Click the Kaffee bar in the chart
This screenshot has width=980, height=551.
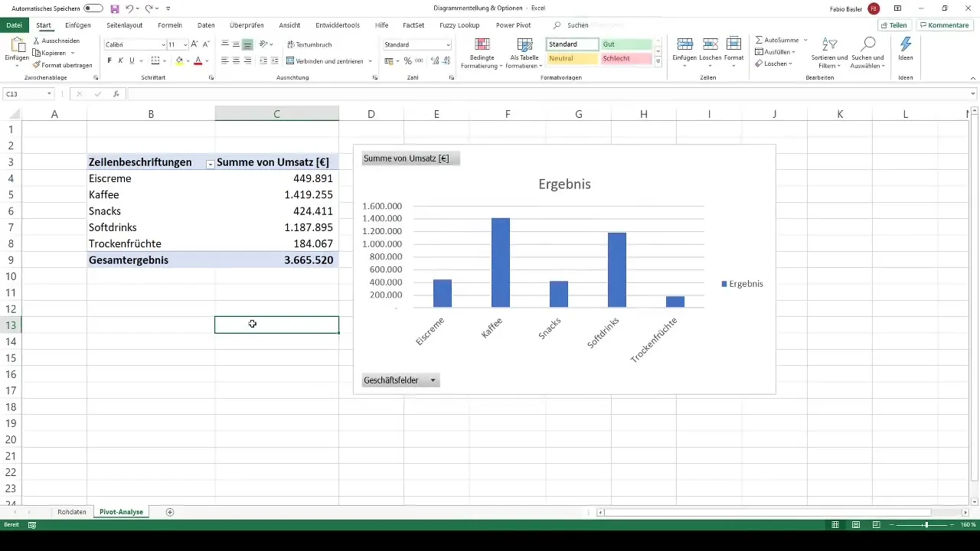coord(501,262)
